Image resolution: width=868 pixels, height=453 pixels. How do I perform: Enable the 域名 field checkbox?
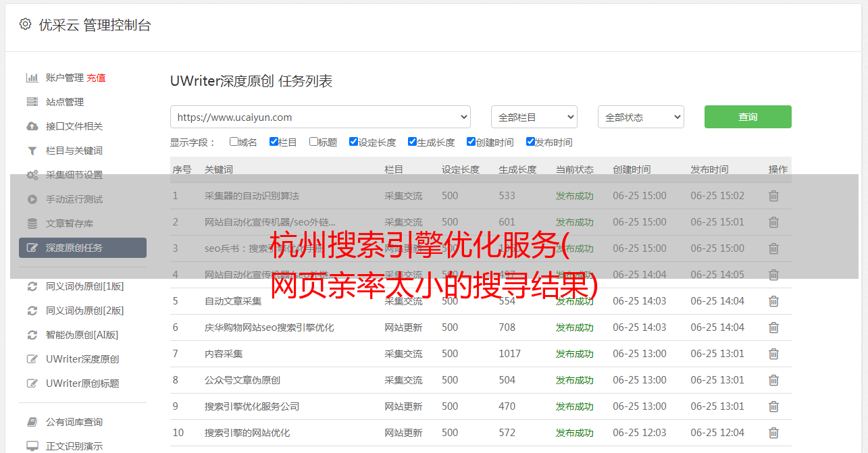(x=234, y=142)
